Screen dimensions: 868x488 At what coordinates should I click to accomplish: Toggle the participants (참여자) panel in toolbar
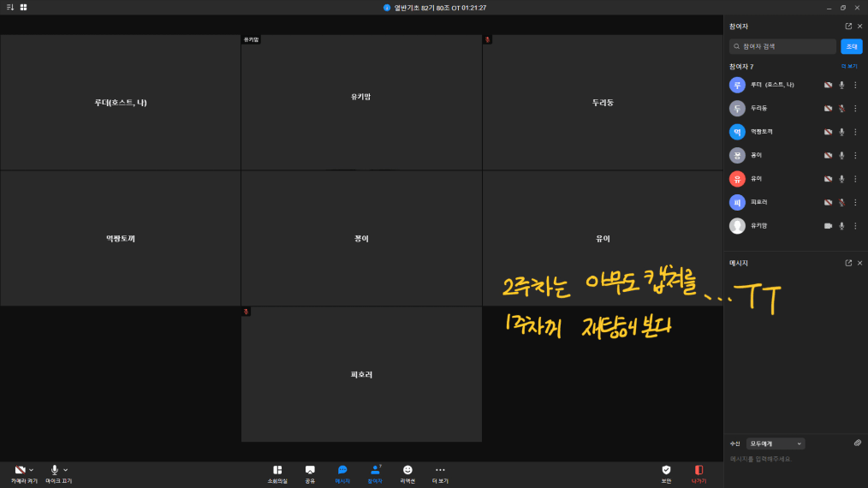pyautogui.click(x=374, y=470)
